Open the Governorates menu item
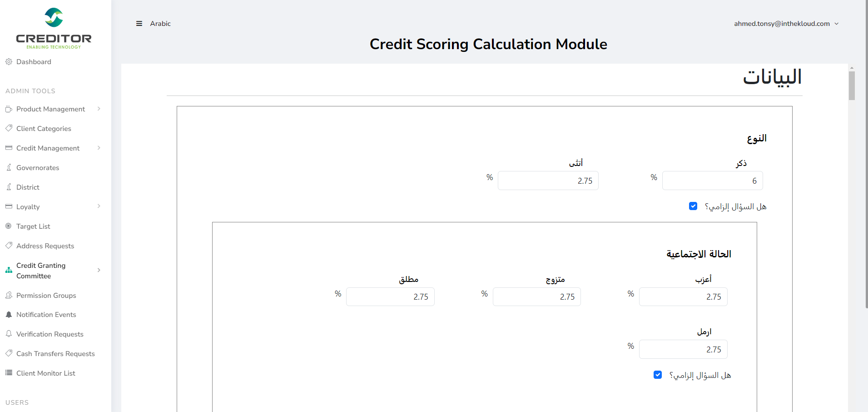This screenshot has height=412, width=868. point(38,168)
